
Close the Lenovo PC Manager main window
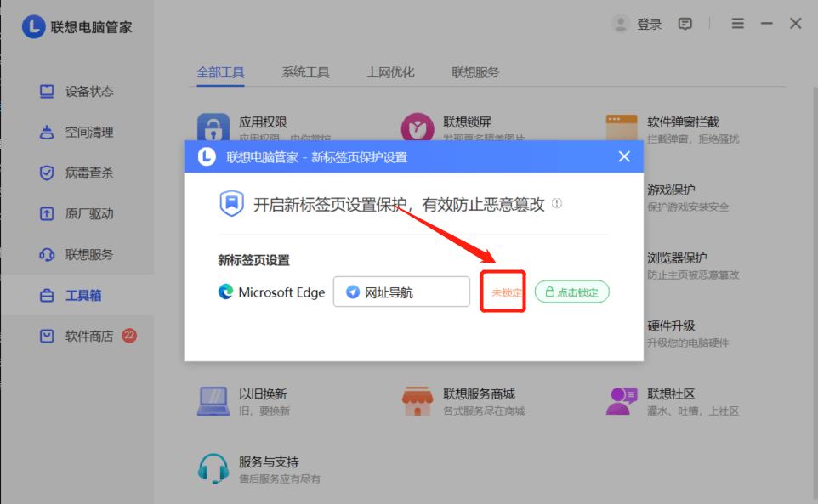pyautogui.click(x=796, y=24)
